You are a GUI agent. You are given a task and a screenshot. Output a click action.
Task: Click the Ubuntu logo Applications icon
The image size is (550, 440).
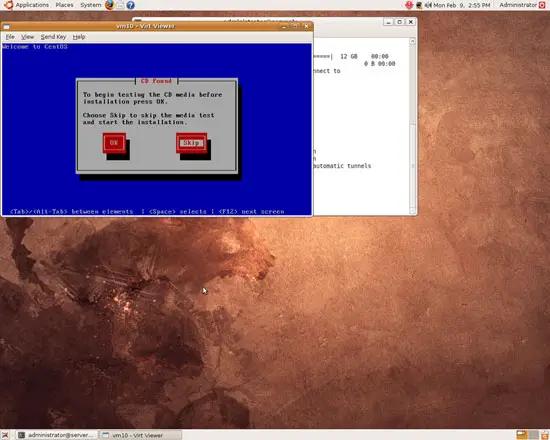8,5
